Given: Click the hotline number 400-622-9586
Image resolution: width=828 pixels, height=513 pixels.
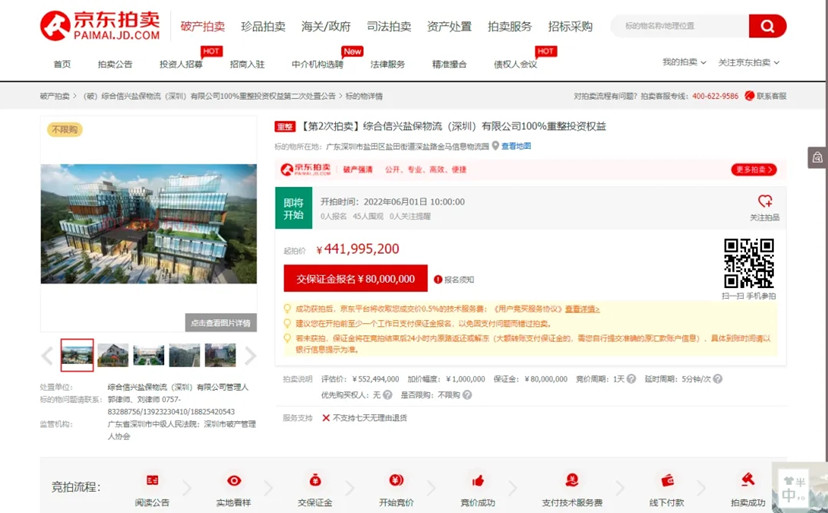Looking at the screenshot, I should [x=715, y=96].
